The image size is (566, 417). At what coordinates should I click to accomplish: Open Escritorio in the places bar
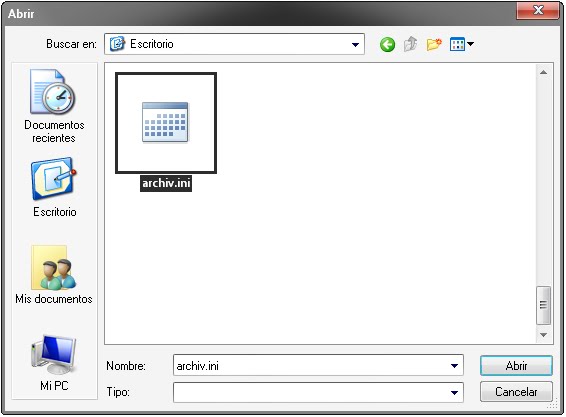click(x=54, y=187)
